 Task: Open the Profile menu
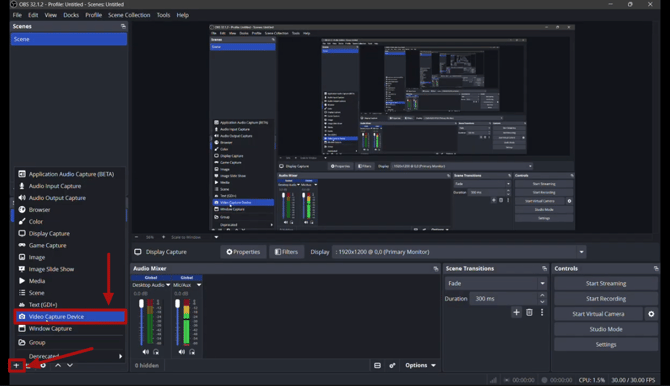pyautogui.click(x=93, y=15)
